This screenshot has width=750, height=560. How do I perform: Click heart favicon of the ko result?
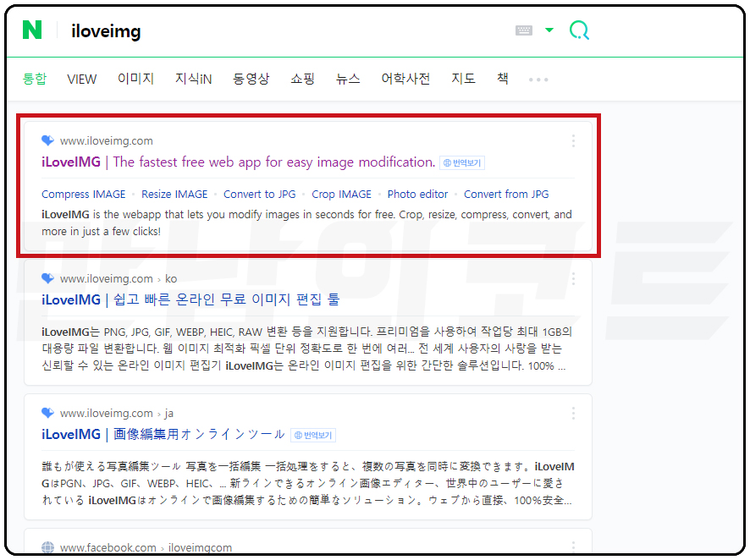48,278
